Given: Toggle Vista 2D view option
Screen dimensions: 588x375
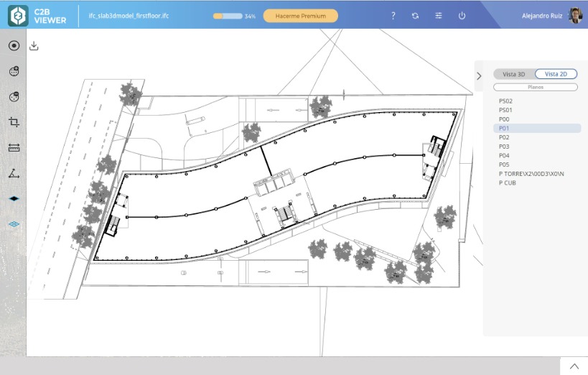Looking at the screenshot, I should click(x=556, y=74).
